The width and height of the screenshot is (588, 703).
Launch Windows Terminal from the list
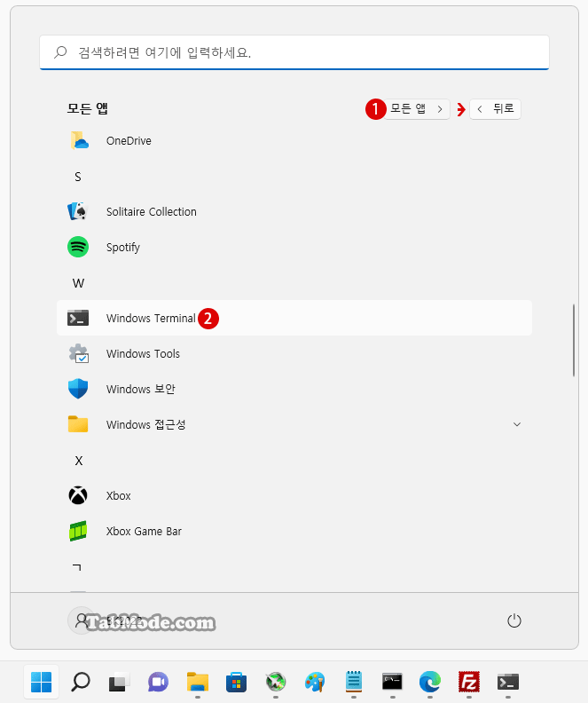[294, 318]
